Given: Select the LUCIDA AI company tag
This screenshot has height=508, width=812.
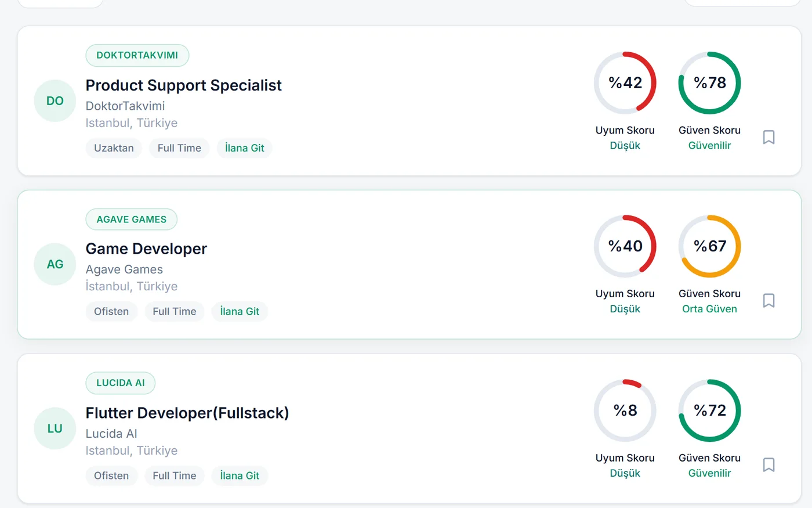Looking at the screenshot, I should click(121, 383).
